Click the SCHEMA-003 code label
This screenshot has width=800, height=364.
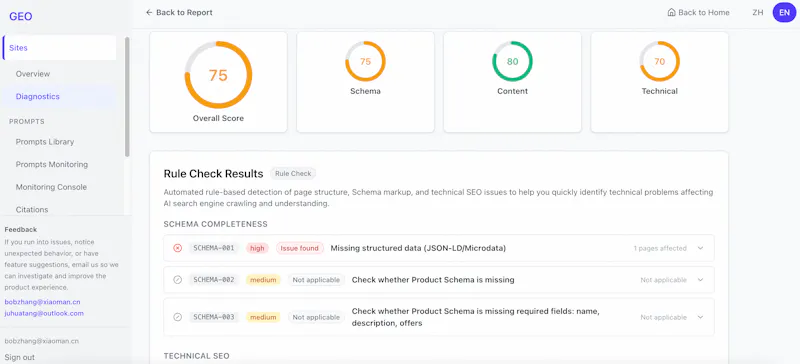point(214,317)
